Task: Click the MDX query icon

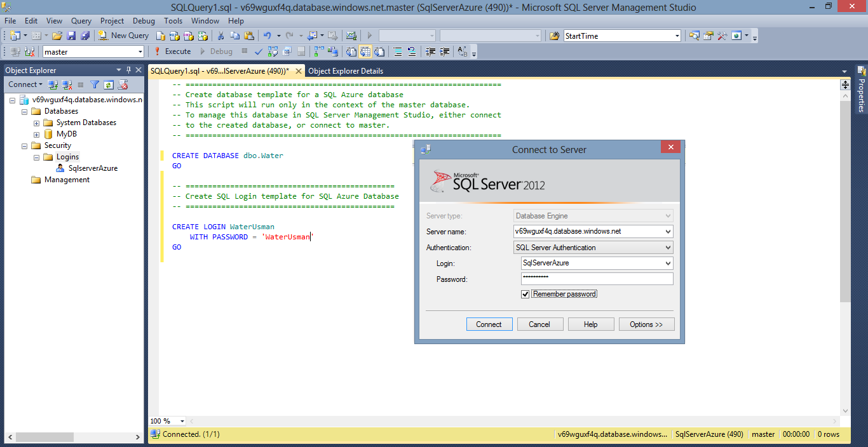Action: click(174, 36)
